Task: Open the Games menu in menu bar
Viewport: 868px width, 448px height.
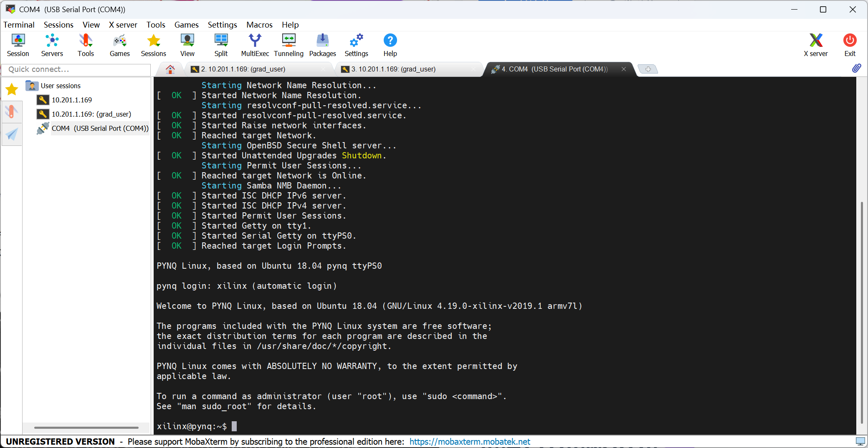Action: pos(186,25)
